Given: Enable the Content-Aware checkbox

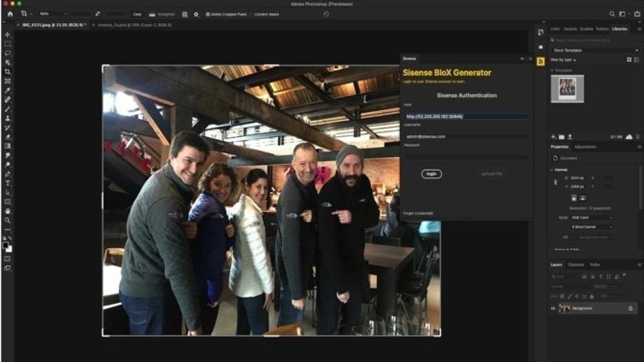Looking at the screenshot, I should point(252,14).
